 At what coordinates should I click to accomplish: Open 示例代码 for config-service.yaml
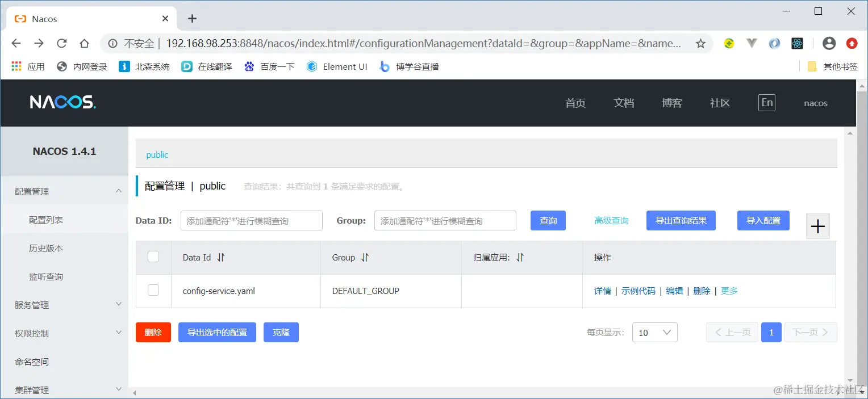click(x=639, y=291)
